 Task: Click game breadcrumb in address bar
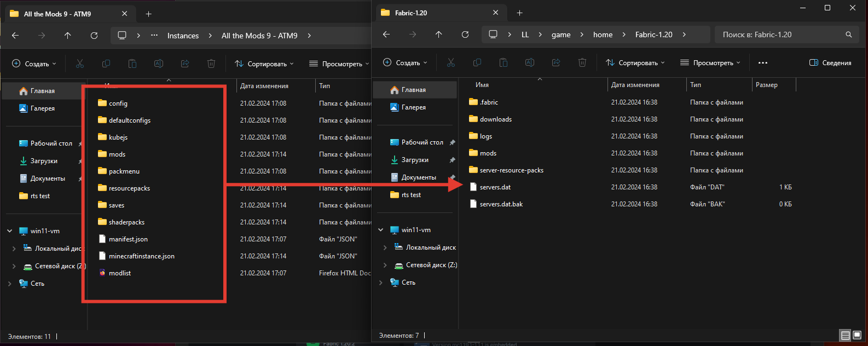coord(561,34)
